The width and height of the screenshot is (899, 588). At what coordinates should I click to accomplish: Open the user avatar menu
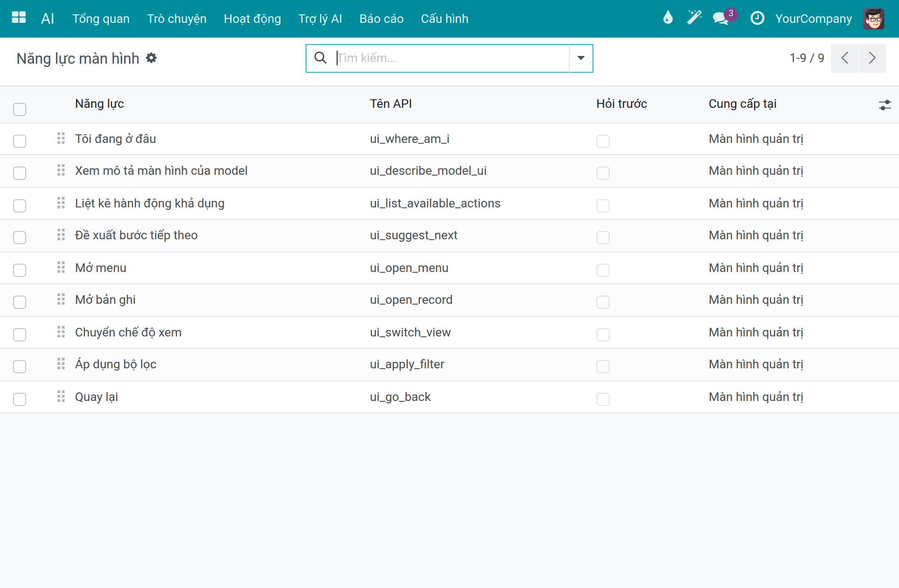coord(874,19)
